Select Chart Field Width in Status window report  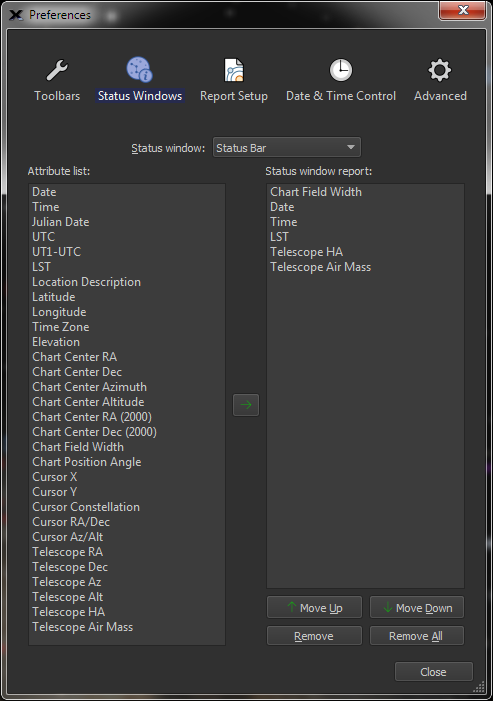coord(365,192)
